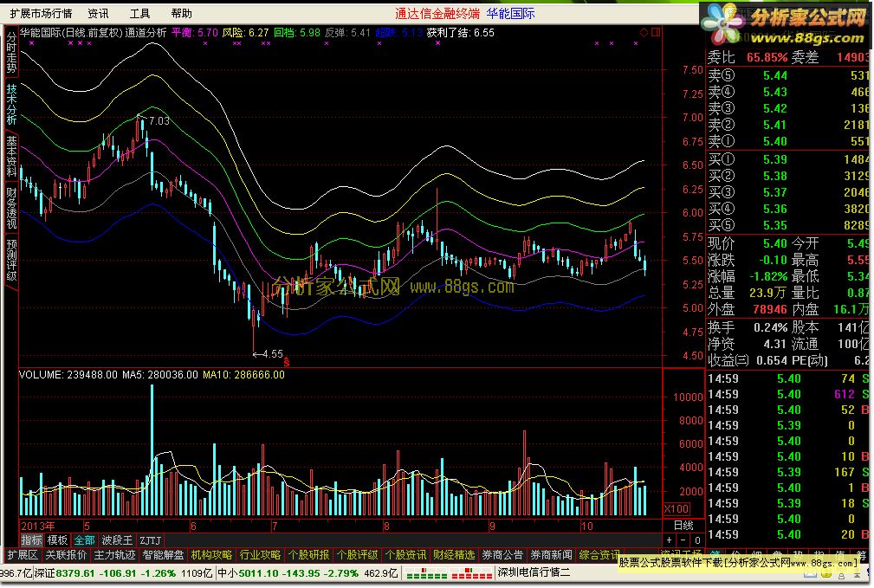Click the 买⑤ row at price 5.35
This screenshot has height=588, width=874.
789,225
